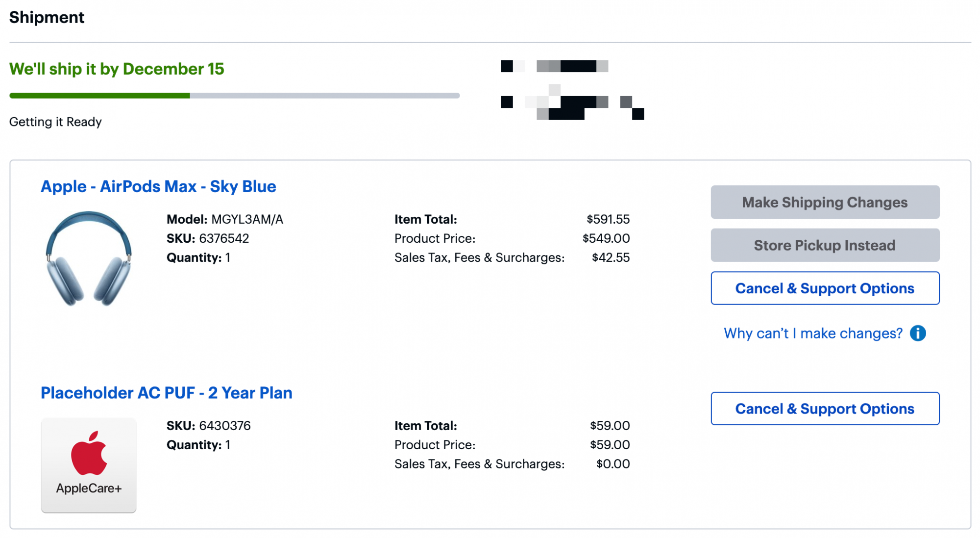The width and height of the screenshot is (980, 538).
Task: Click the Getting it Ready status text
Action: 55,122
